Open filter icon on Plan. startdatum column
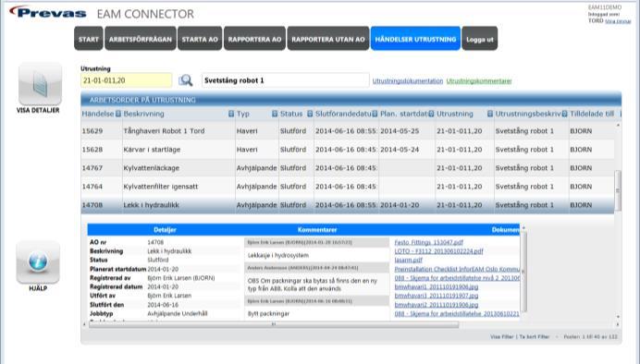This screenshot has height=364, width=640. click(431, 114)
